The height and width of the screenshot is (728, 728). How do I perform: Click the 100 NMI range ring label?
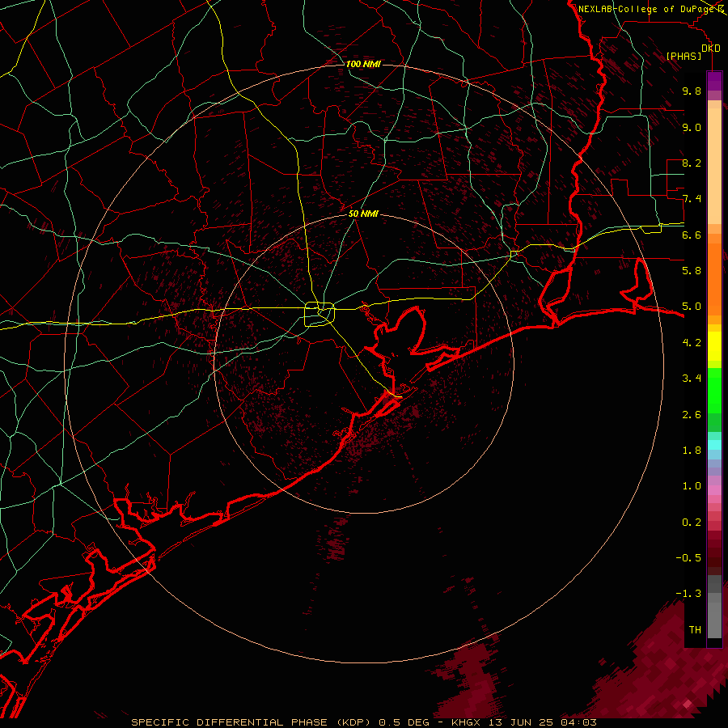coord(363,64)
